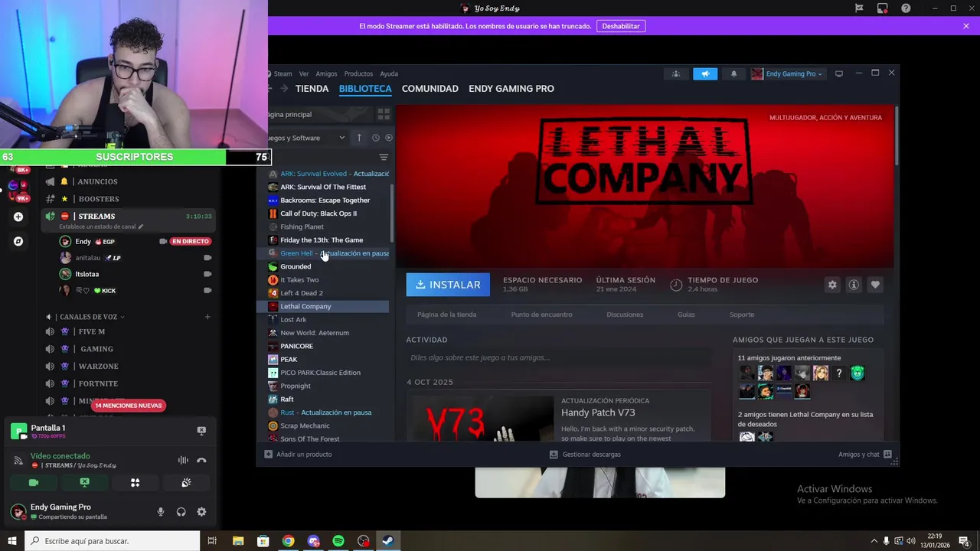This screenshot has width=980, height=551.
Task: Mute microphone in Discord user panel
Action: click(x=161, y=512)
